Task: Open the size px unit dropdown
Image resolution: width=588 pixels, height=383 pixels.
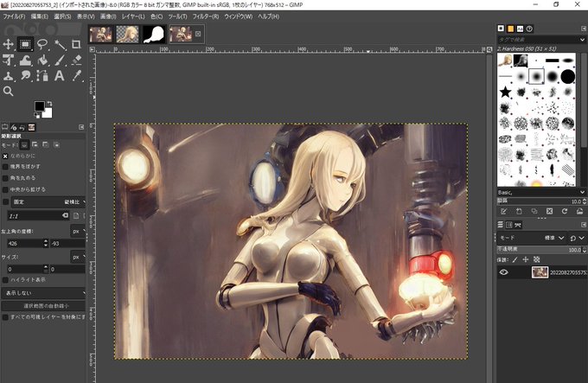Action: coord(78,257)
